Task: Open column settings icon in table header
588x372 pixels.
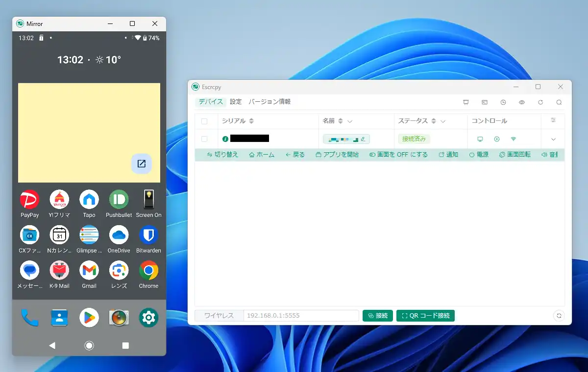Action: coord(553,120)
